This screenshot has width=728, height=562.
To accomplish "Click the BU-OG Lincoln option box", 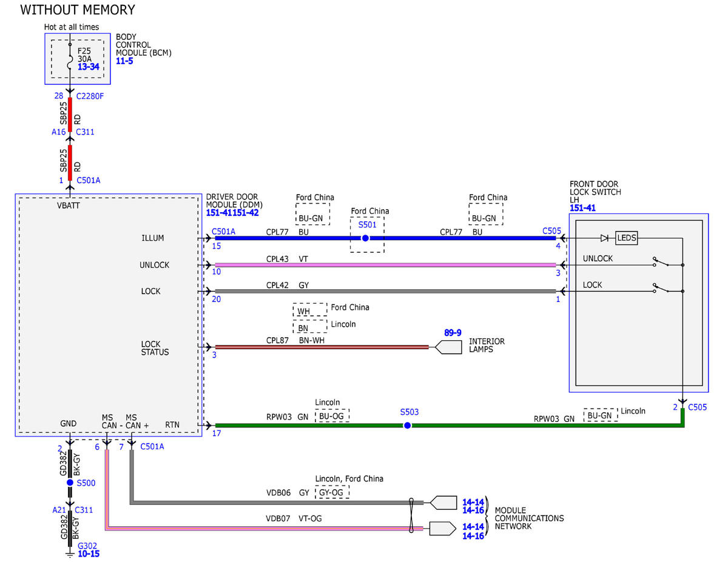I will pos(332,416).
